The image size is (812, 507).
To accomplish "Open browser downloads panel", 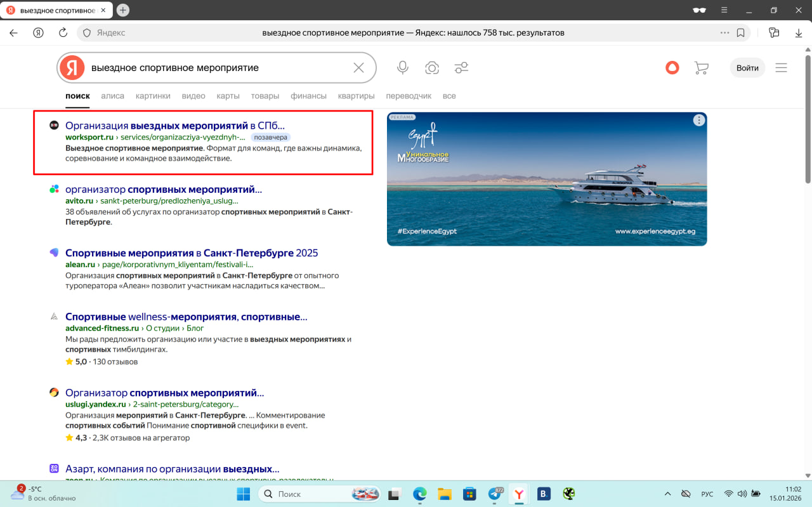I will coord(799,33).
